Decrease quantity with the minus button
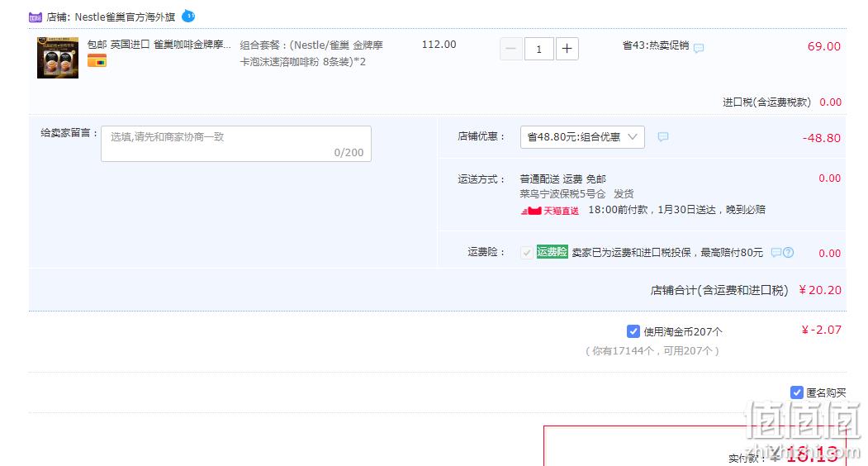The height and width of the screenshot is (466, 868). point(511,49)
